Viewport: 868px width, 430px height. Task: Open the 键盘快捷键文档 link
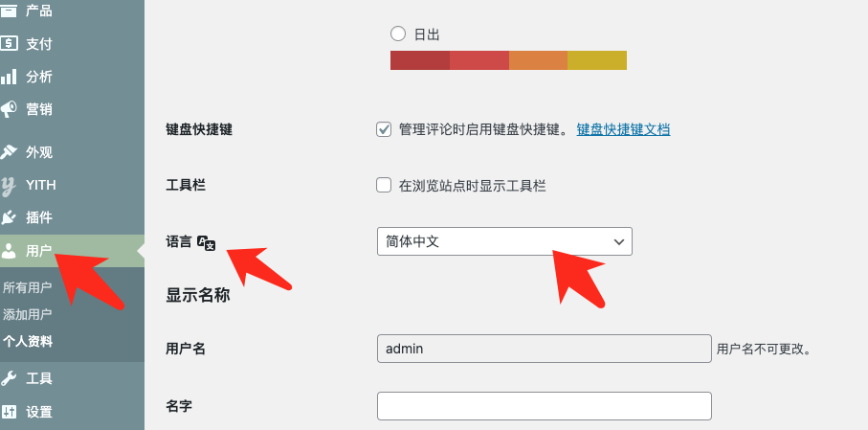(623, 129)
